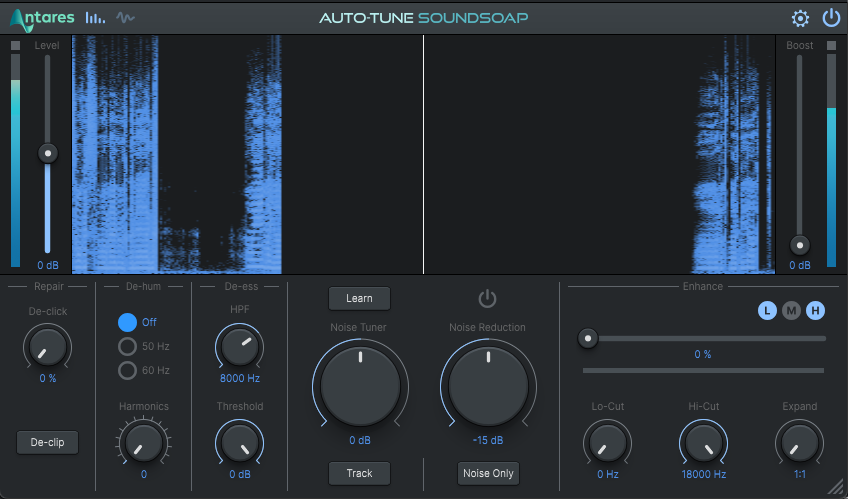
Task: Select the 50 Hz de-hum option
Action: (x=128, y=346)
